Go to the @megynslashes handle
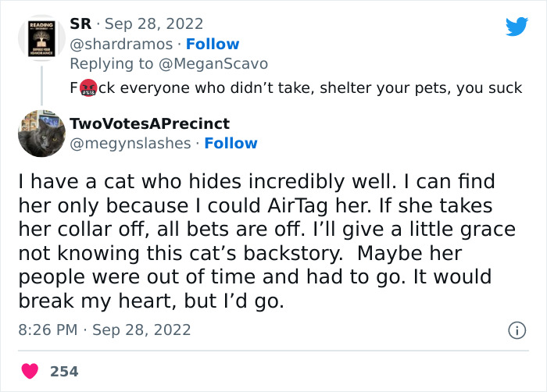This screenshot has width=547, height=392. pyautogui.click(x=130, y=144)
